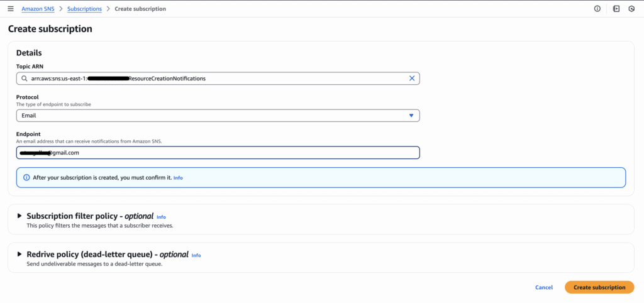Click the Endpoint email input field
This screenshot has height=303, width=644.
[218, 153]
